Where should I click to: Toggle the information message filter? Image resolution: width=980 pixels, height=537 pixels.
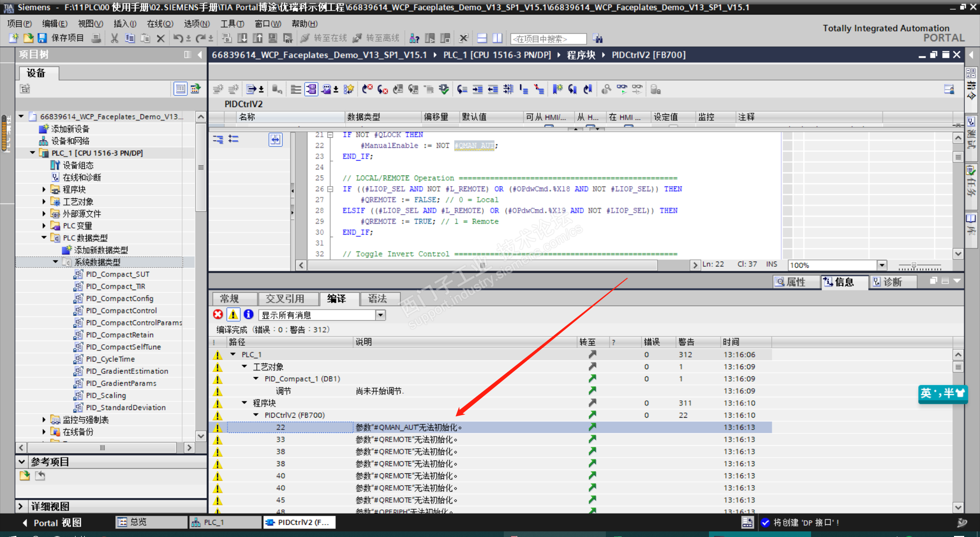[x=249, y=315]
